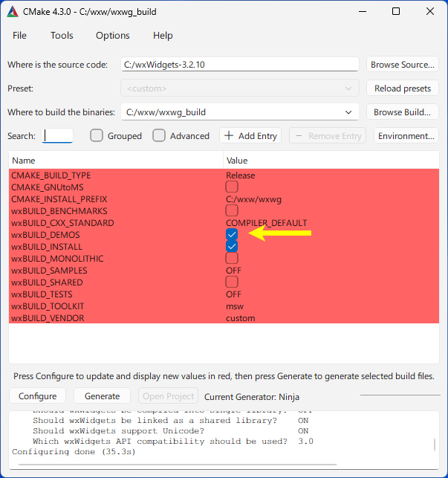
Task: Click the wxBUILD_SHARED entry name
Action: click(48, 282)
